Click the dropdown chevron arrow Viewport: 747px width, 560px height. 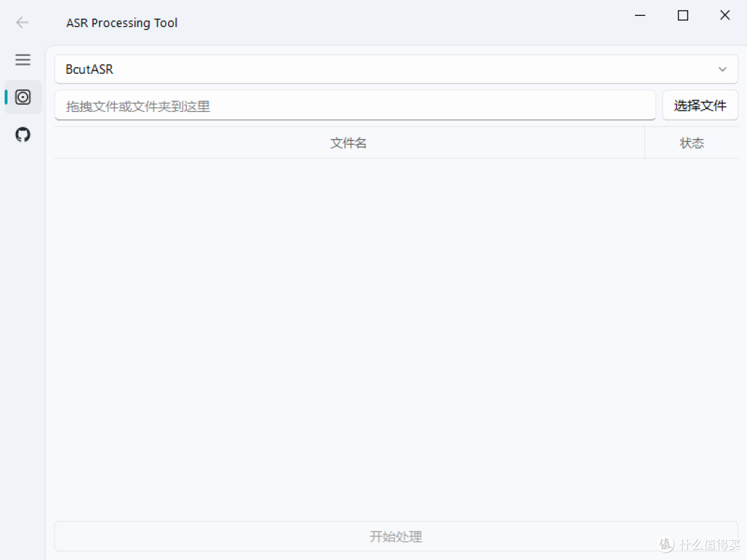pos(722,70)
